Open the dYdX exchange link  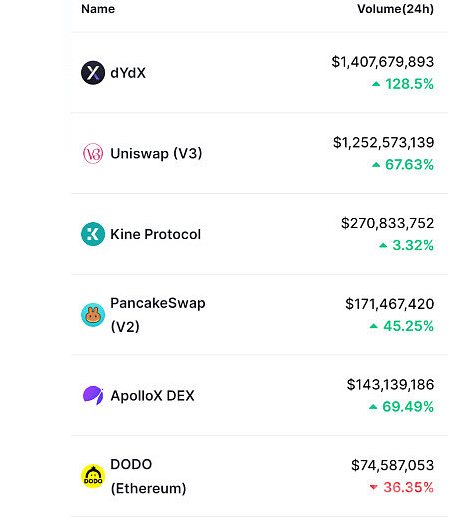(128, 73)
